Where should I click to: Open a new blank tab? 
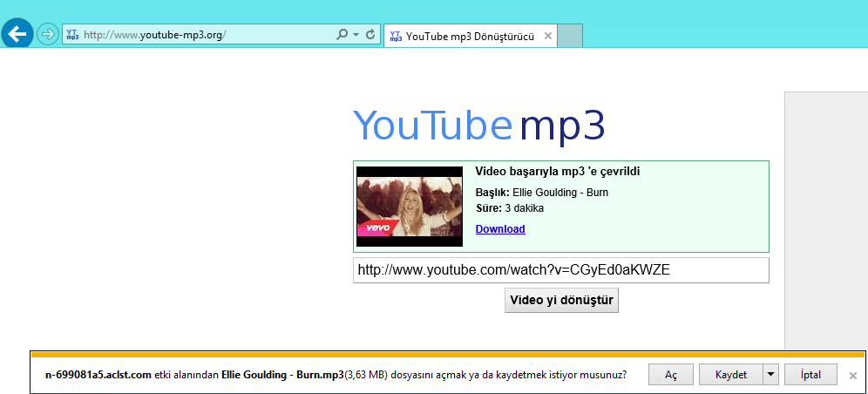click(x=569, y=37)
